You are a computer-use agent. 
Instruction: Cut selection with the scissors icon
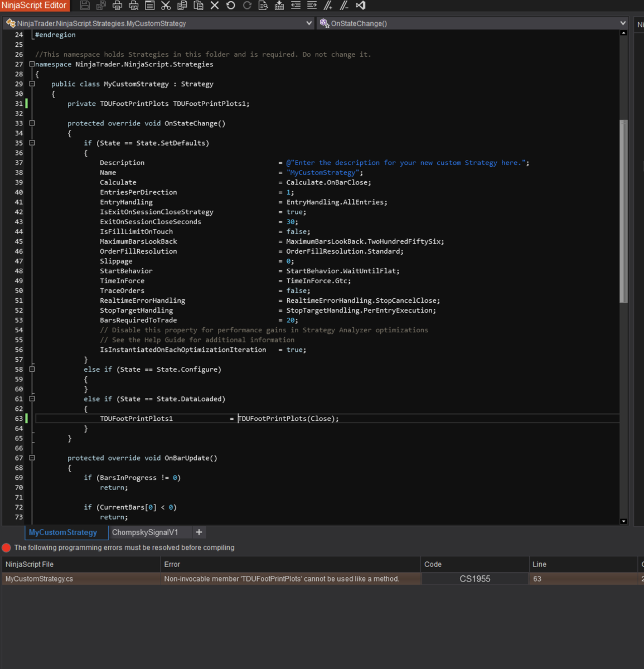166,6
